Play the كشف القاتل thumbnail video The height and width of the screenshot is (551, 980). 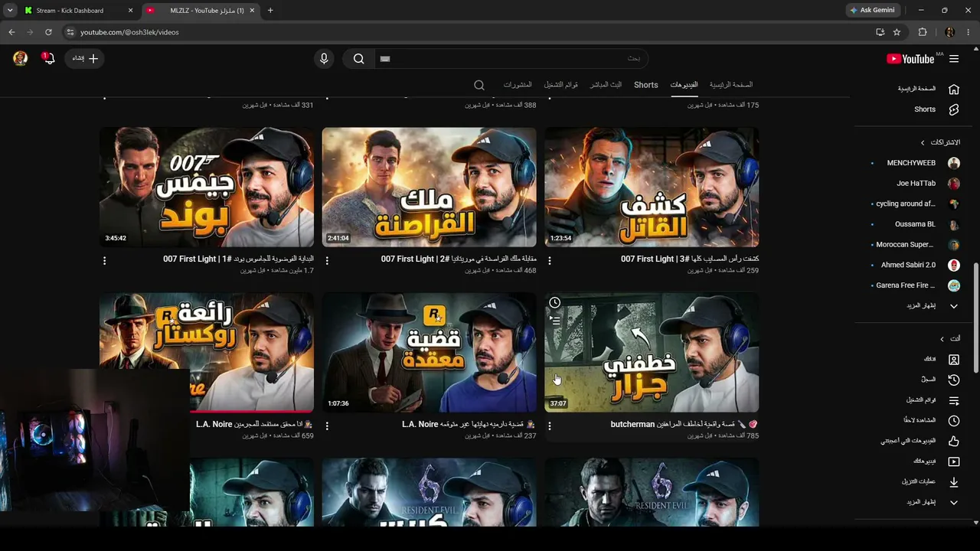[x=652, y=187]
